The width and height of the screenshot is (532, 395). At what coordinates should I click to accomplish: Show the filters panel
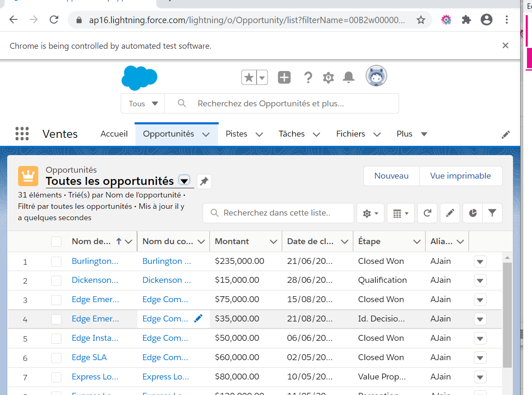pyautogui.click(x=492, y=213)
